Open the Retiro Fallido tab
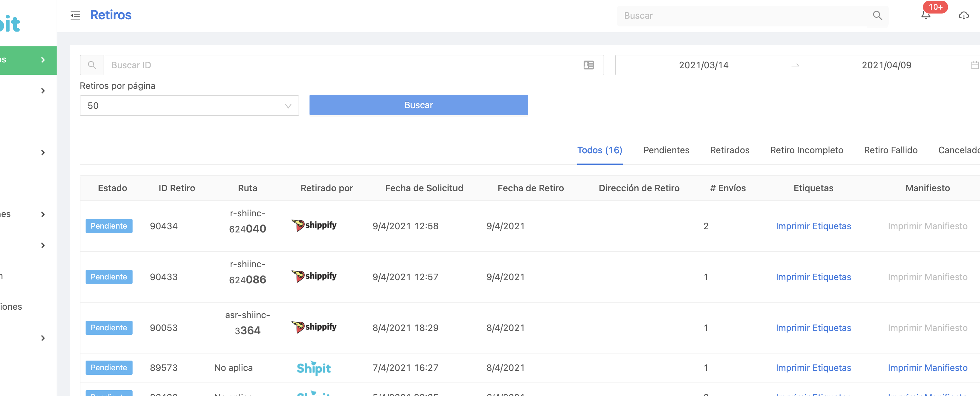 coord(891,150)
